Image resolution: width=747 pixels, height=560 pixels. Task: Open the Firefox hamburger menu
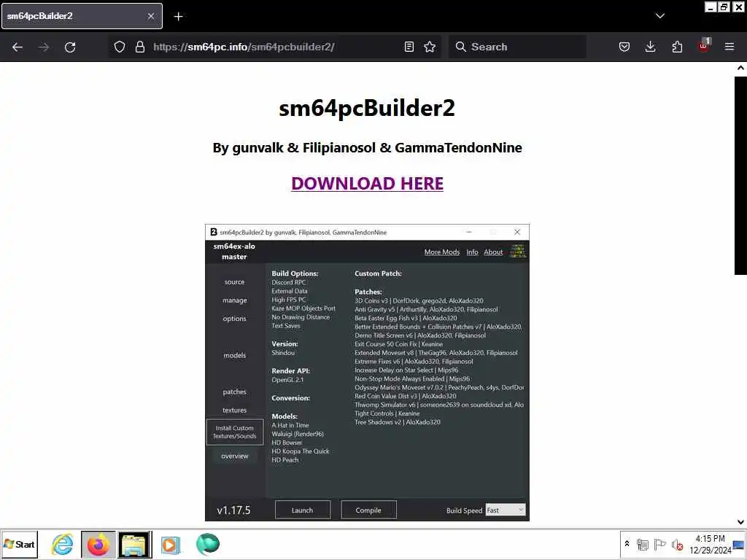point(729,47)
